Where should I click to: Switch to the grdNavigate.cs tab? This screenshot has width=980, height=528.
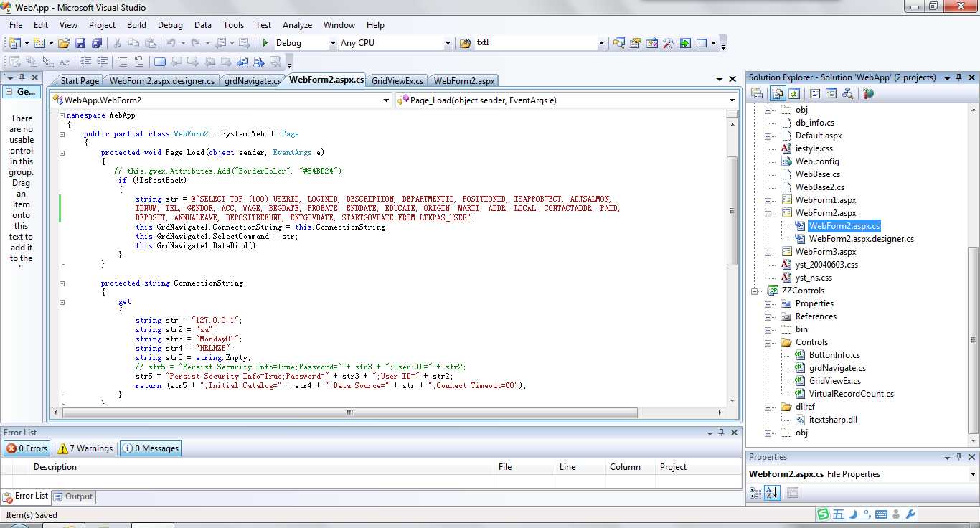(x=252, y=81)
